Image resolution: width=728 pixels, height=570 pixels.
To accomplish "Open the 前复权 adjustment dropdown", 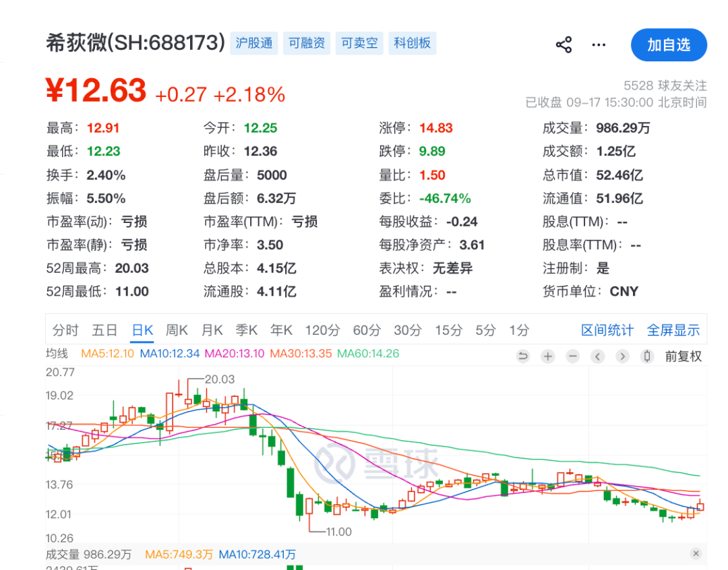I will [684, 356].
